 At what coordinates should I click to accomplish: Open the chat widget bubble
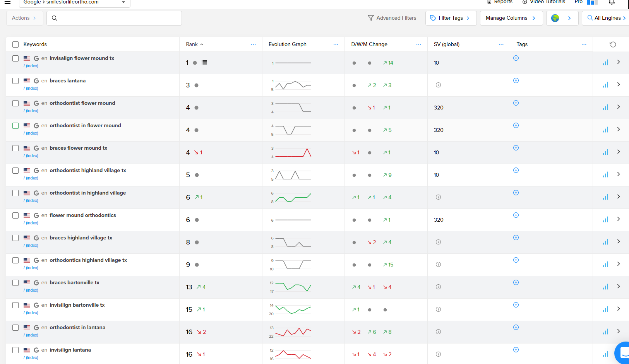coord(623,353)
